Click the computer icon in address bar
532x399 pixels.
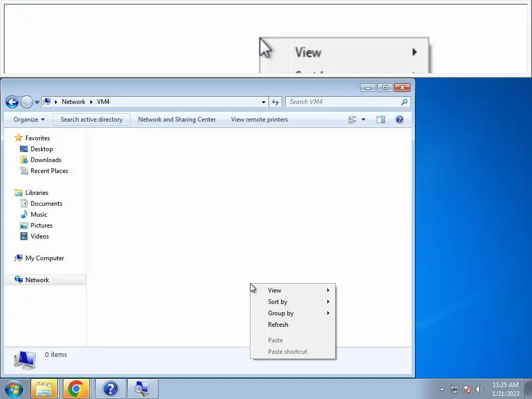tap(47, 102)
